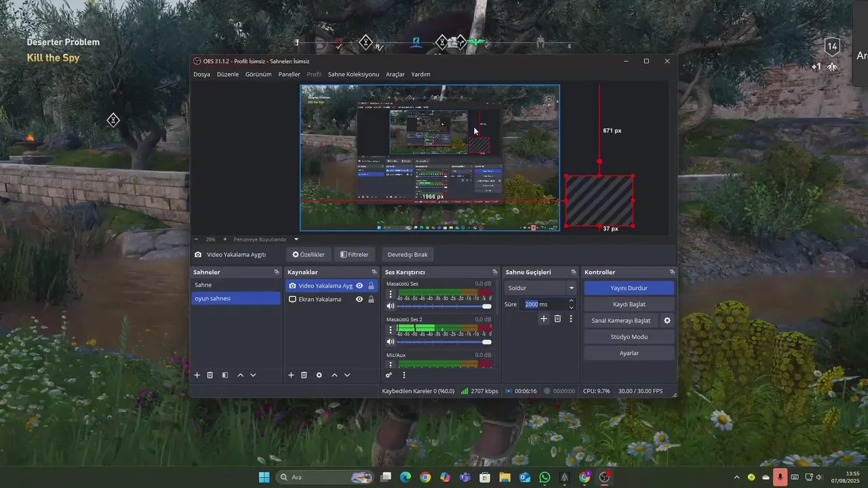
Task: Click Kaydı Başlat to start recording
Action: pos(629,304)
